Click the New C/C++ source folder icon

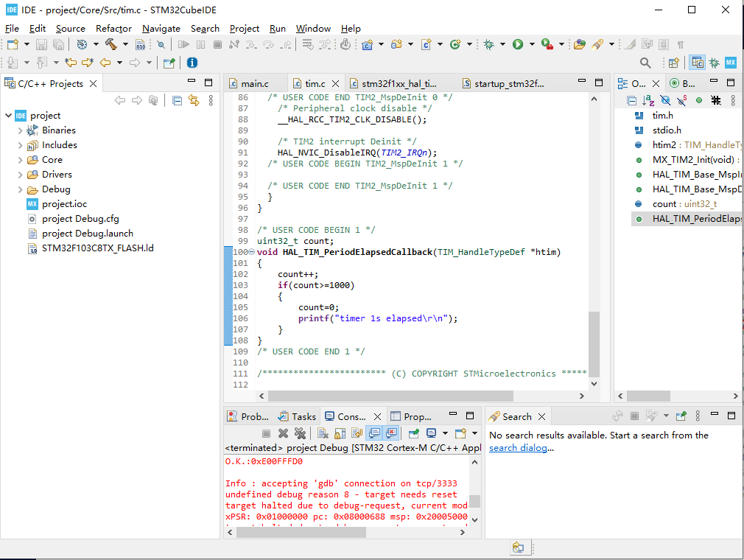(396, 45)
